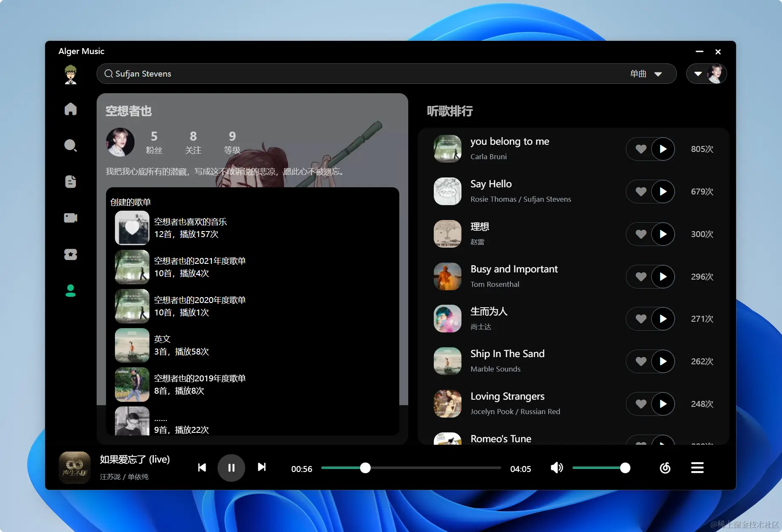Like Busy and Important
782x532 pixels.
click(641, 277)
